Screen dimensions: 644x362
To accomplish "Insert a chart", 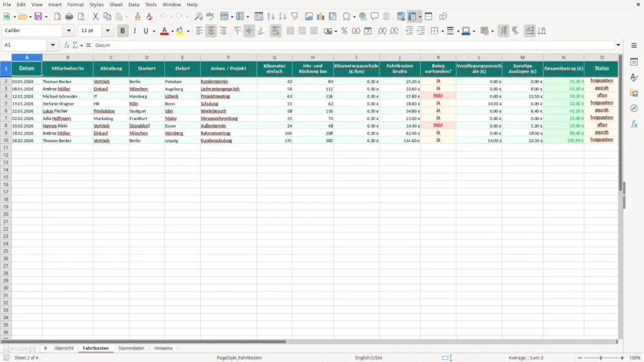I will [321, 16].
